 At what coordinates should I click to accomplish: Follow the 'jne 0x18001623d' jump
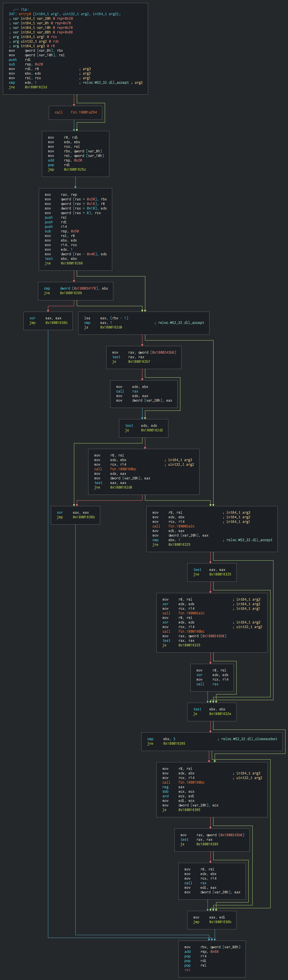[x=28, y=87]
